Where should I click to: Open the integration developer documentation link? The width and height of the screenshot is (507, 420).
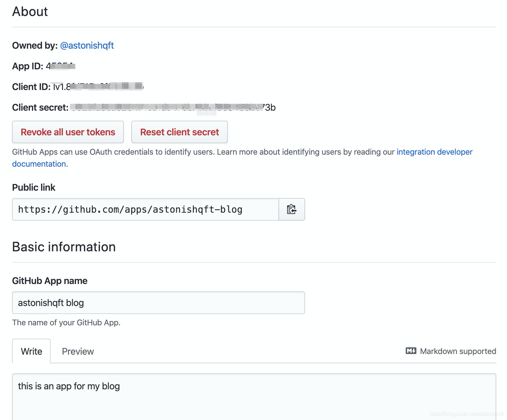tap(434, 152)
